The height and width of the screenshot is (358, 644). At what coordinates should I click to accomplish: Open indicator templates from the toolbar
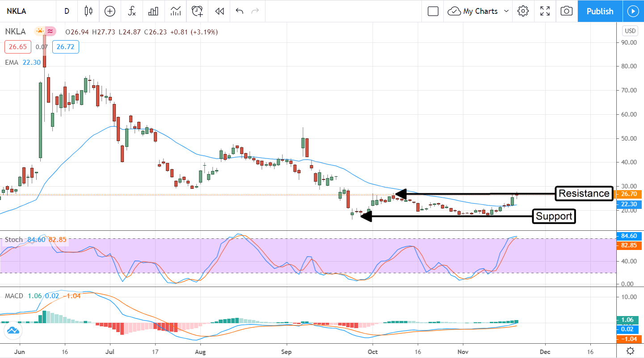[x=176, y=11]
